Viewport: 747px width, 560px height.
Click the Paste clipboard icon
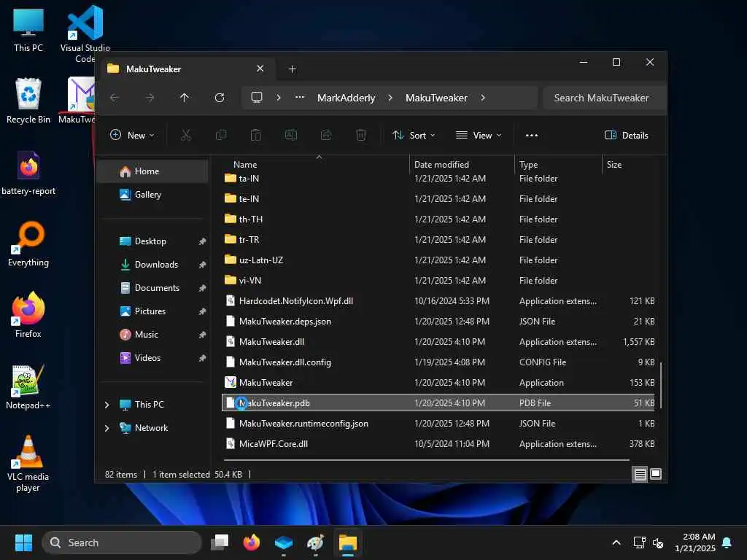[x=256, y=135]
